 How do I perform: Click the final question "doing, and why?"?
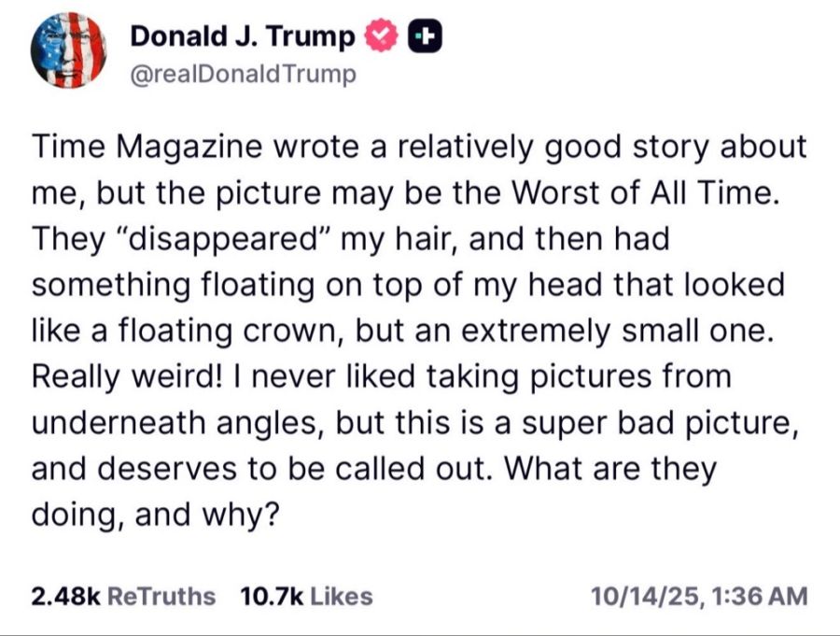coord(156,514)
